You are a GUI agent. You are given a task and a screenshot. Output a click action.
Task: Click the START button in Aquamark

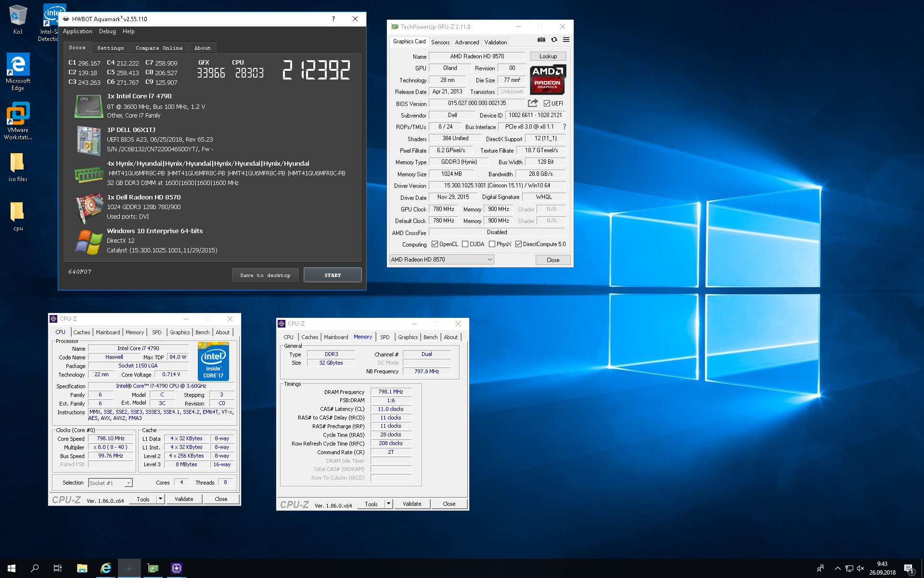point(333,275)
